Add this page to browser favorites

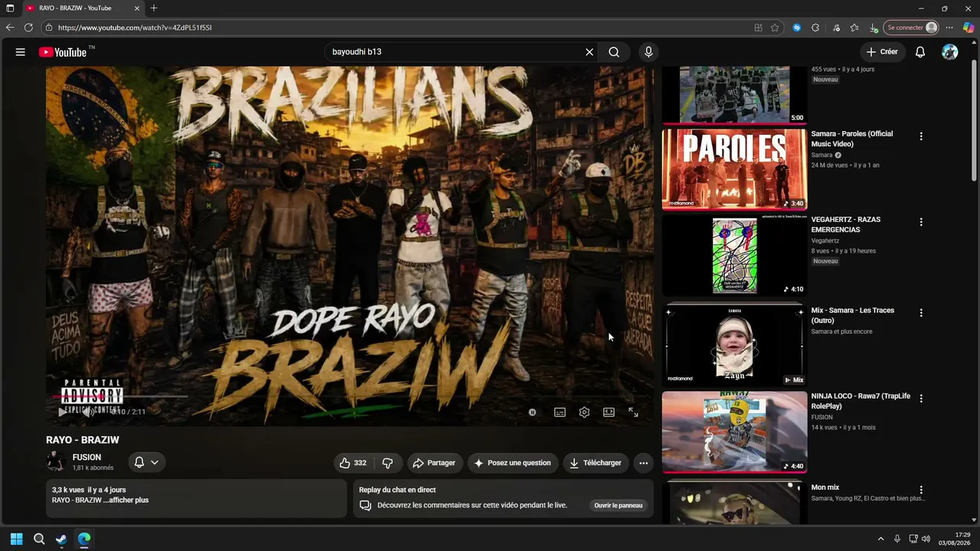pos(775,28)
